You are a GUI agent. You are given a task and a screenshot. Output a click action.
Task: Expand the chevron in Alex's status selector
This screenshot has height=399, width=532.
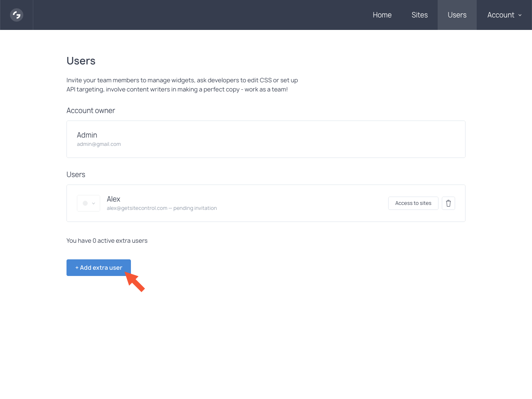point(94,203)
